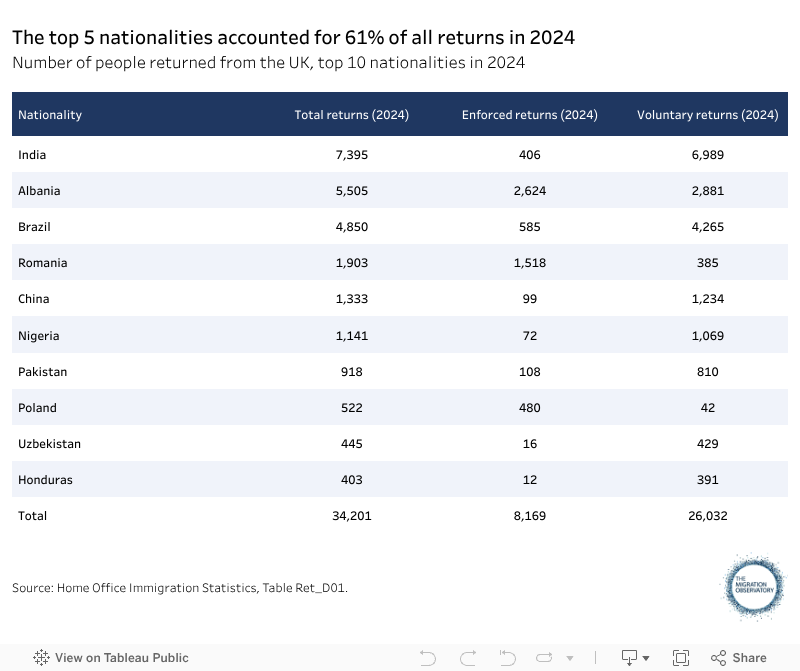Click the Tableau logo icon
Image resolution: width=800 pixels, height=671 pixels.
click(41, 657)
